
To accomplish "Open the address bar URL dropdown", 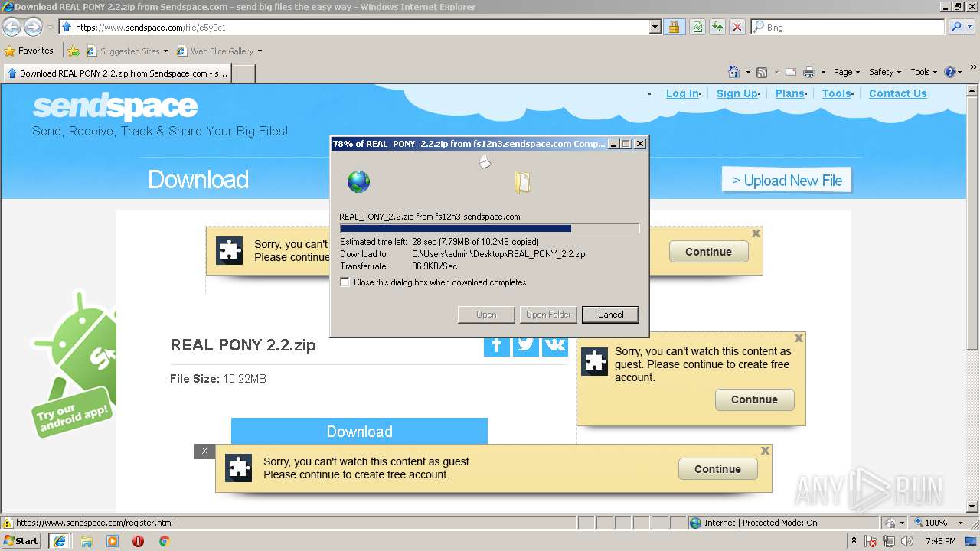I will 655,27.
